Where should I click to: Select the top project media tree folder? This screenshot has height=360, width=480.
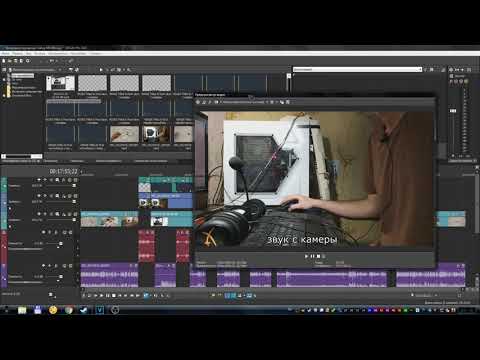pyautogui.click(x=23, y=76)
